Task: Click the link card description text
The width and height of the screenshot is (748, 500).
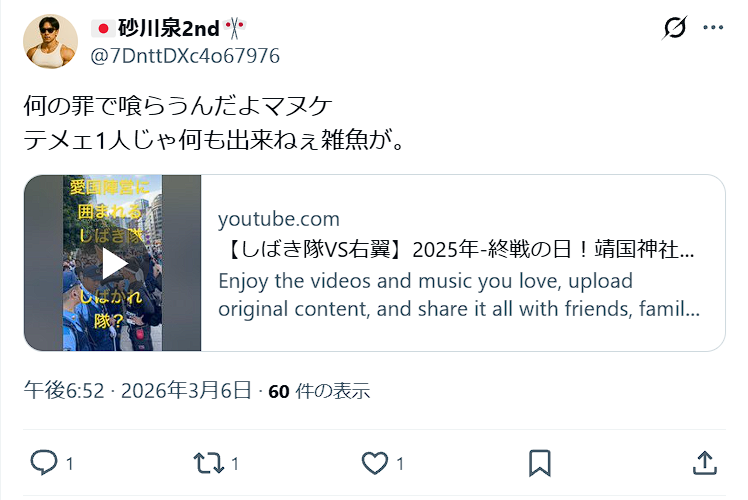Action: (x=459, y=295)
